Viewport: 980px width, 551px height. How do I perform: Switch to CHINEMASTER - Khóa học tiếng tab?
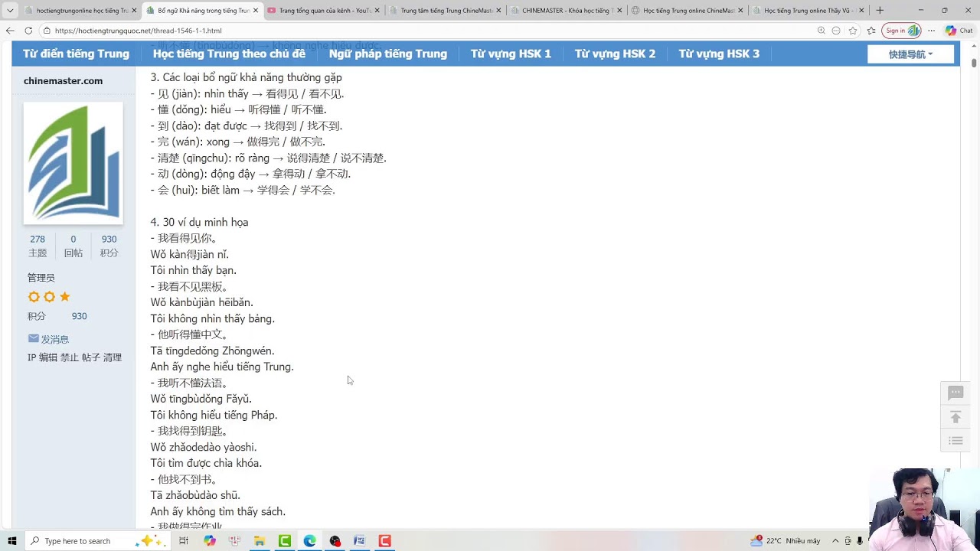pos(565,11)
